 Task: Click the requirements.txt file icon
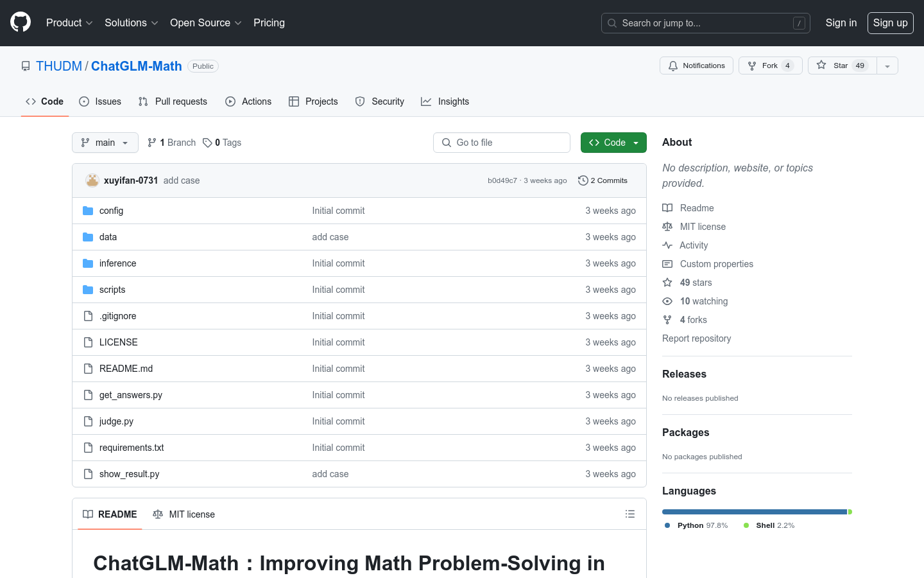88,448
